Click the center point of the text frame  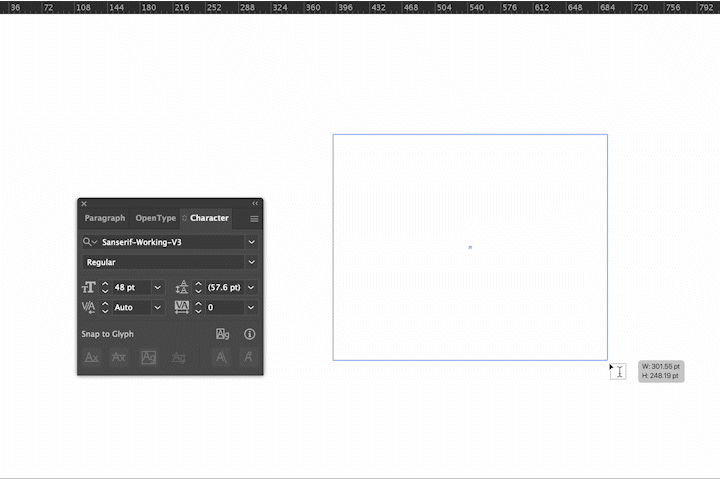470,247
